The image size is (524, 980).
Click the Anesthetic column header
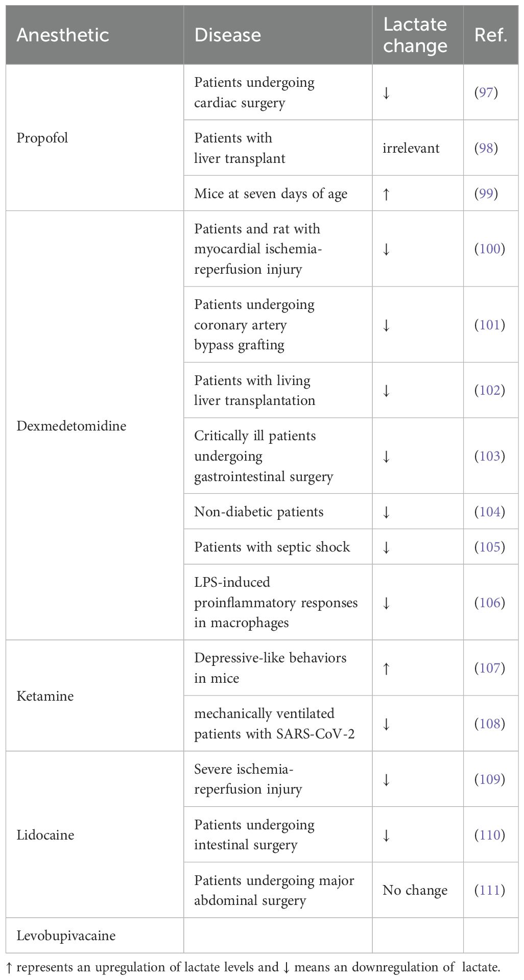coord(63,35)
